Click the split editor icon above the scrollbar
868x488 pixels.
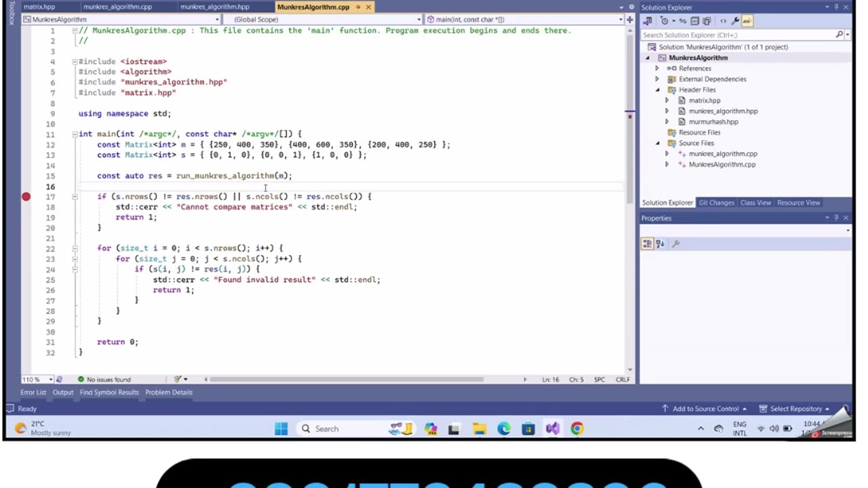coord(630,20)
